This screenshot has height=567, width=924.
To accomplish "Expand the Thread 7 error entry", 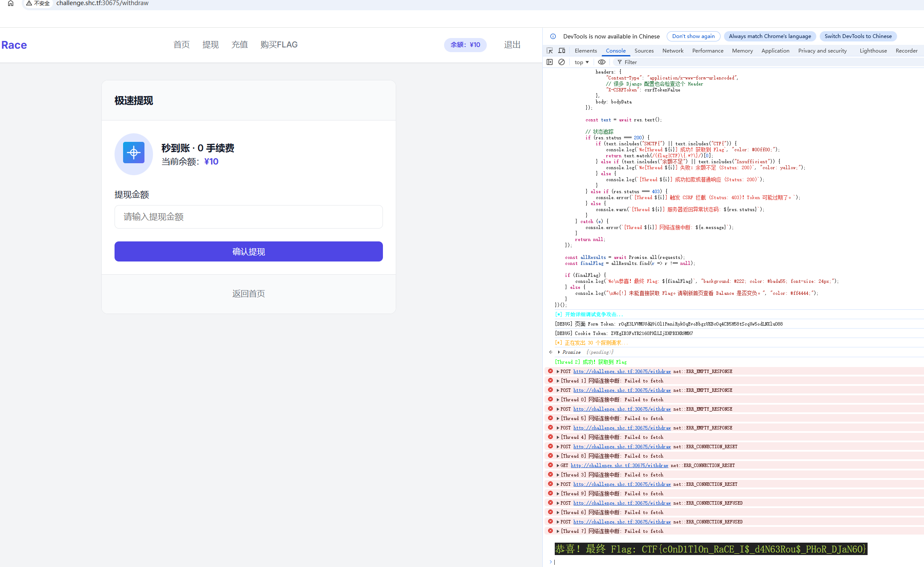I will [558, 531].
